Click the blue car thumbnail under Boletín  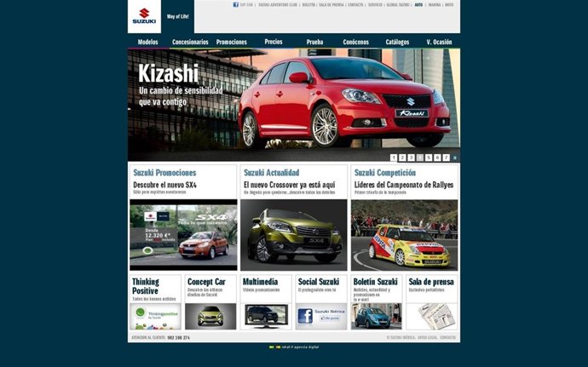377,317
